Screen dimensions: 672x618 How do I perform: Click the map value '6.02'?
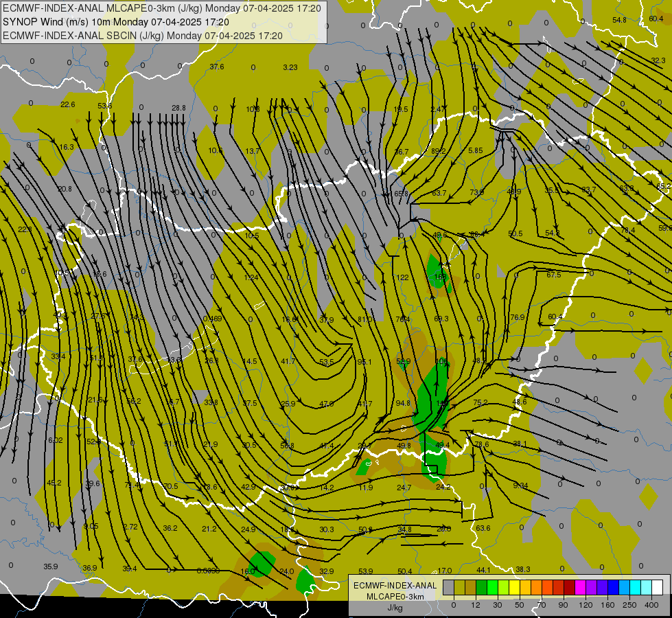point(56,440)
